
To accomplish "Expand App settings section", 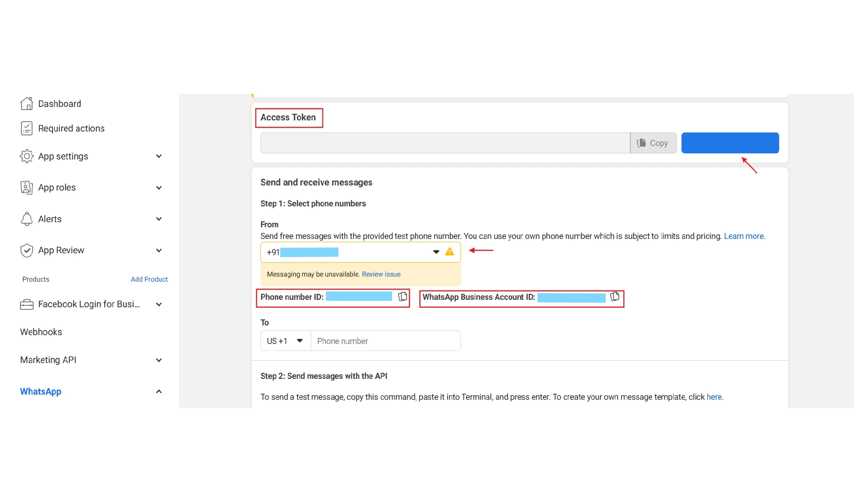I will (x=159, y=156).
